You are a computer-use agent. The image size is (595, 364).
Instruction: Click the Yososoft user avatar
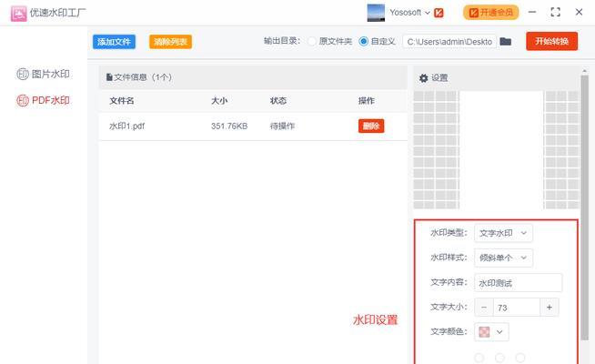[376, 13]
